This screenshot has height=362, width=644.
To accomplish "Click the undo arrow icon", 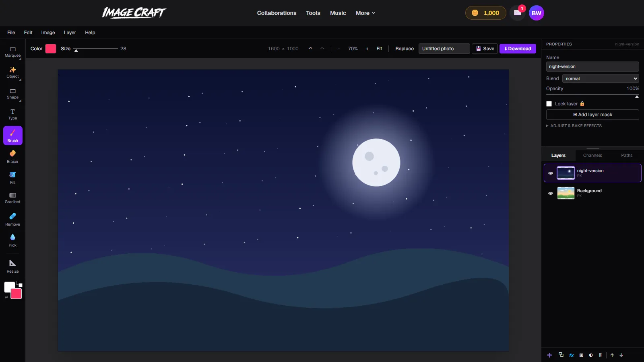I will tap(310, 49).
